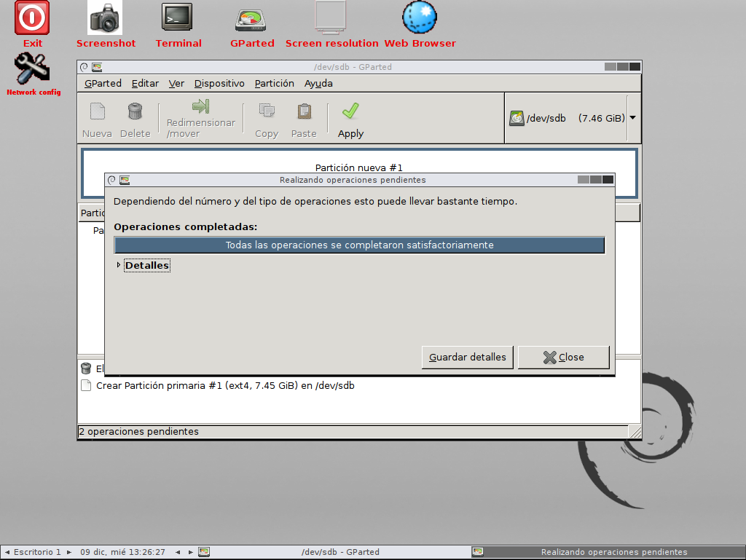This screenshot has height=560, width=746.
Task: Click the Paste toolbar icon
Action: click(304, 111)
